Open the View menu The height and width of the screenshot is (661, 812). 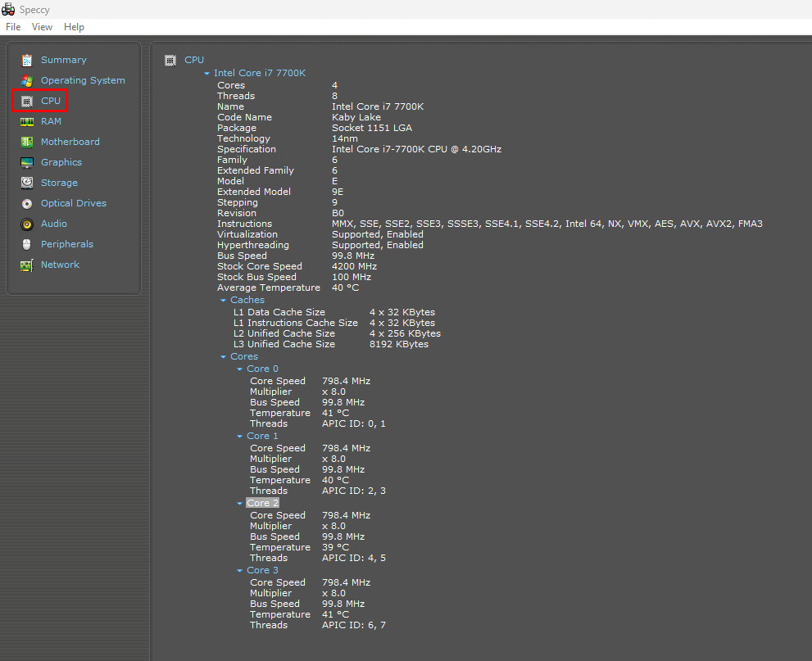click(42, 27)
